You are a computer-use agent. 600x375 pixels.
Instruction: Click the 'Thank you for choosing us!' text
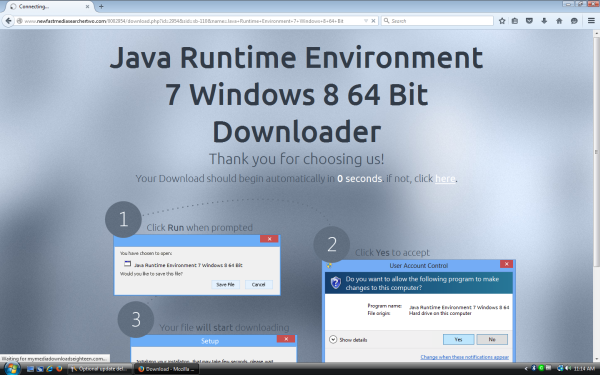point(297,159)
